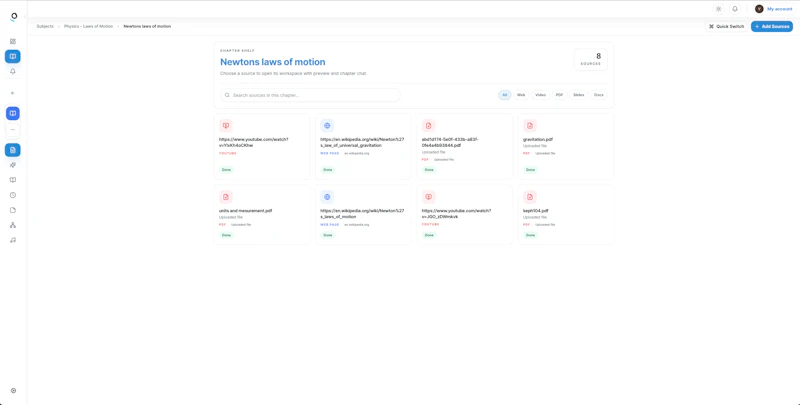Focus the Search sources in this chapter field
This screenshot has height=405, width=800.
pyautogui.click(x=310, y=95)
